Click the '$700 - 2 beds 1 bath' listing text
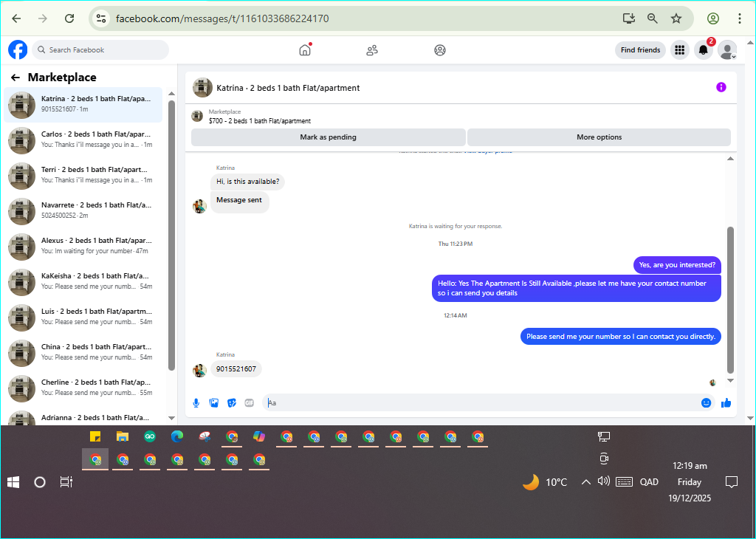Viewport: 756px width, 539px height. point(259,121)
